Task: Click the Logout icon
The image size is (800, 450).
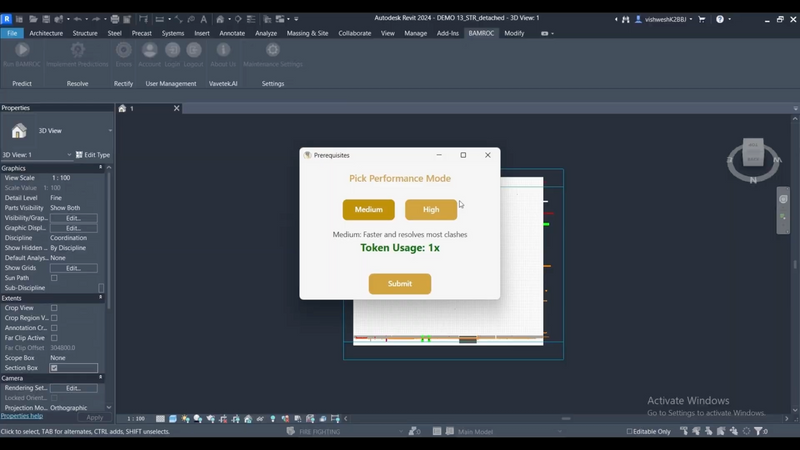Action: tap(193, 49)
